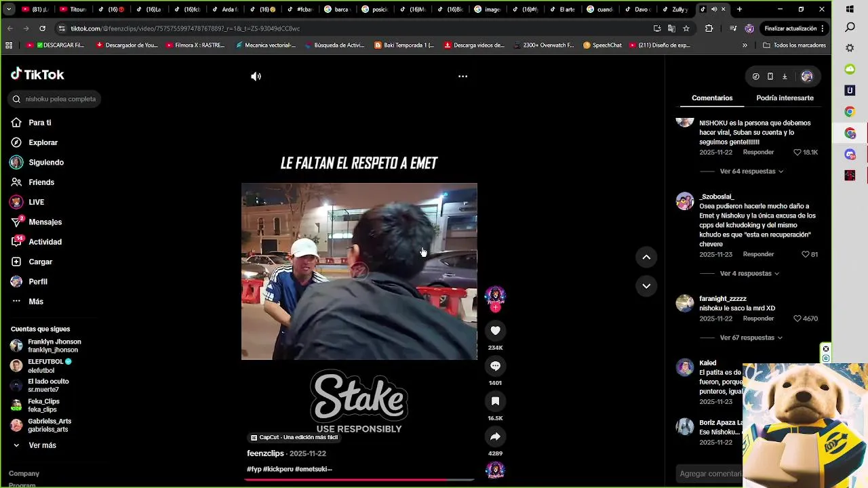Click the CapCut Una edición más fácil tag
This screenshot has width=868, height=488.
294,438
